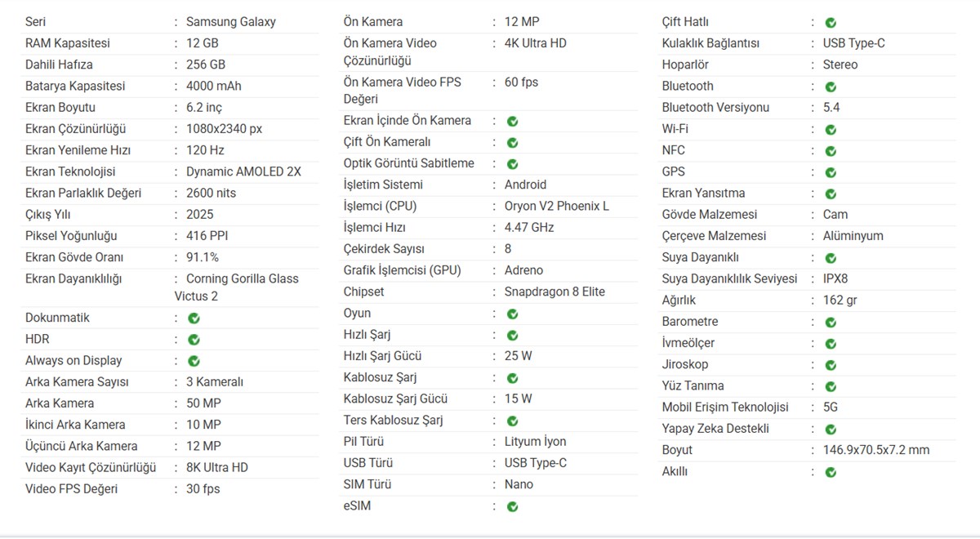Click the Yüz Tanıma green check
This screenshot has height=539, width=980.
coord(831,386)
